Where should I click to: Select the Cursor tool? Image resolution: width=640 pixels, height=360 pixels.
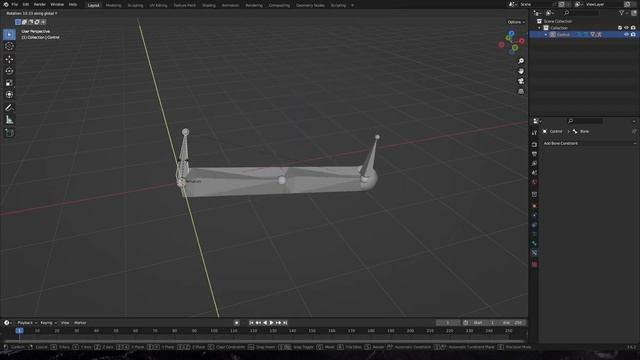pyautogui.click(x=9, y=47)
